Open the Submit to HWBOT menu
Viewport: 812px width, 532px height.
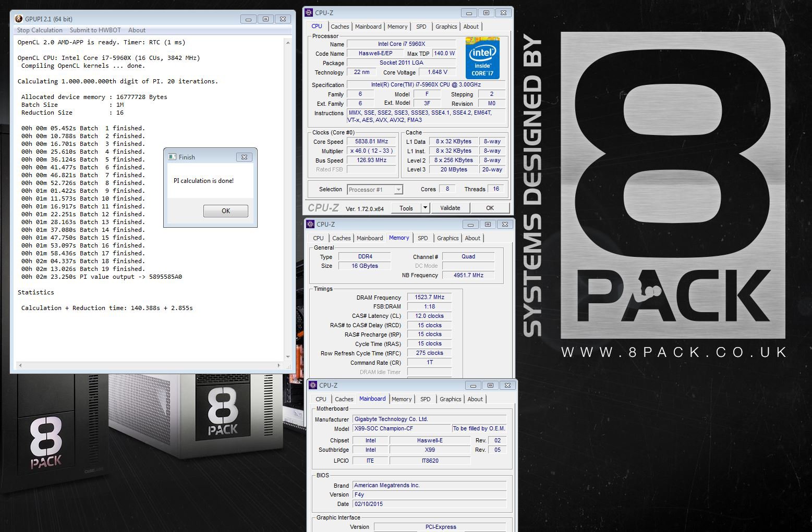pos(95,30)
